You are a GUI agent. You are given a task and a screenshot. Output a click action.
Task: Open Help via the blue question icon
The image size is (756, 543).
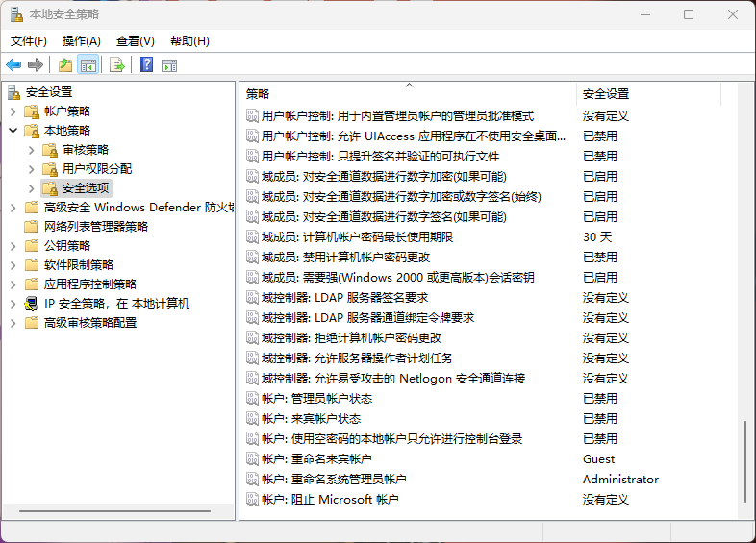[146, 64]
